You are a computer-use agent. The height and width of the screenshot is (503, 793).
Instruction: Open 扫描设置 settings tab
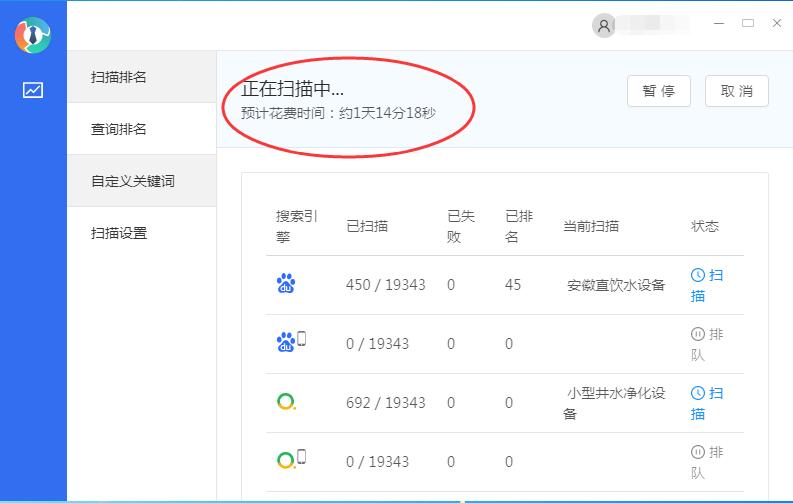point(119,233)
